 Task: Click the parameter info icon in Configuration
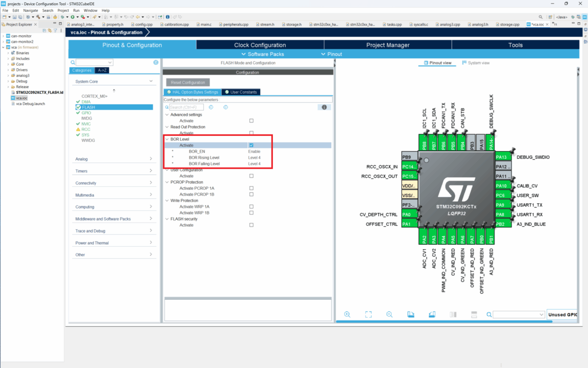click(x=323, y=107)
